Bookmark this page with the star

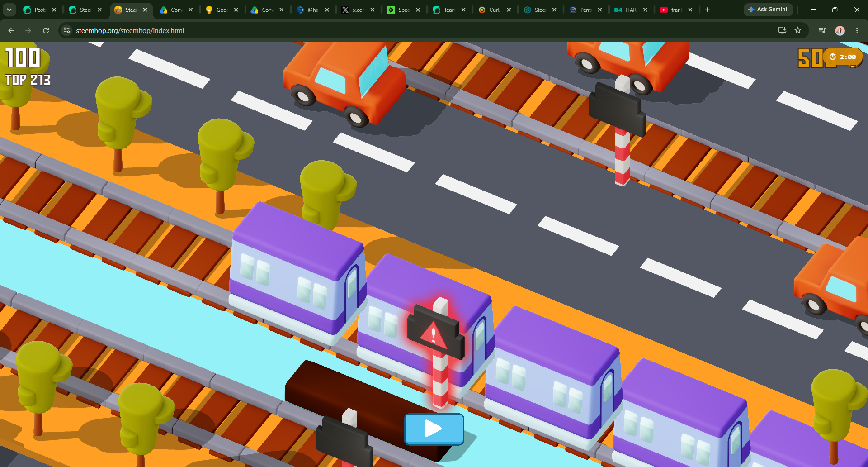798,30
